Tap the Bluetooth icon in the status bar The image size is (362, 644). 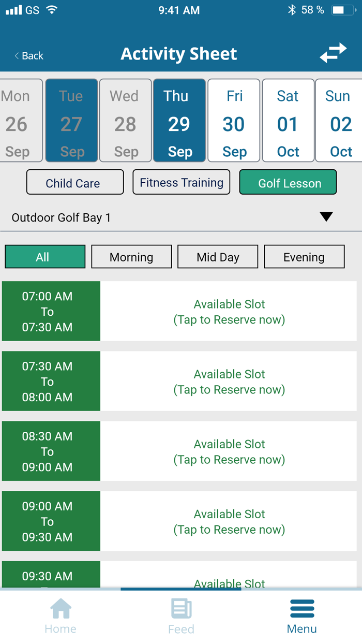pos(291,9)
